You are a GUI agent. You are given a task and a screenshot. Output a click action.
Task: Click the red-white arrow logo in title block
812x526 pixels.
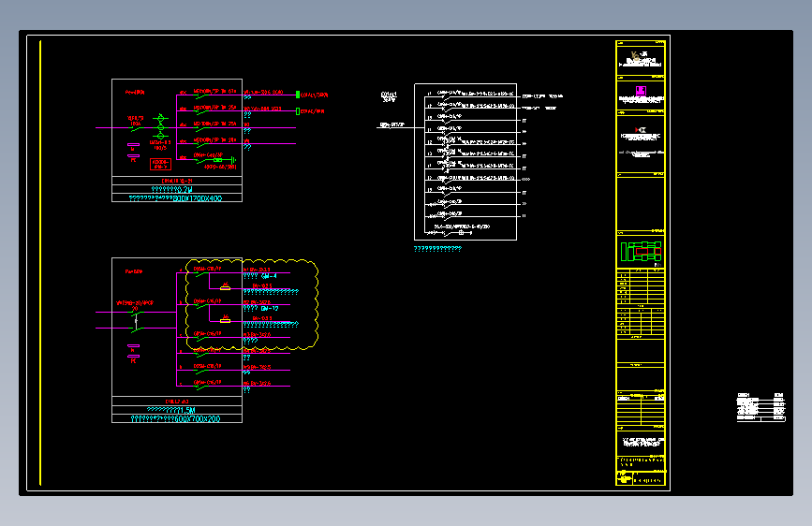641,130
